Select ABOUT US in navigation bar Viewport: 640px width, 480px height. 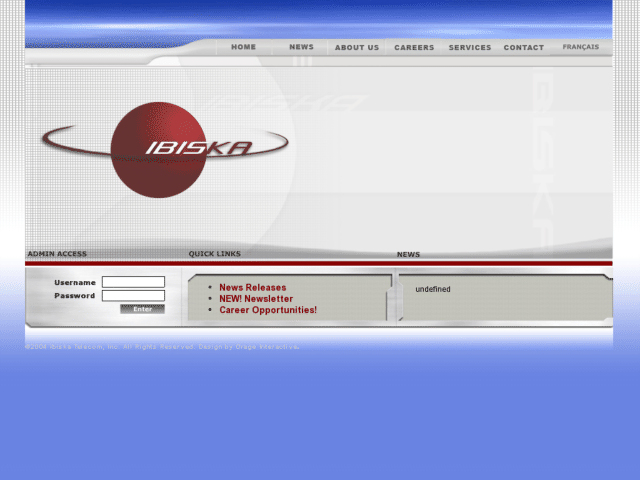[357, 47]
